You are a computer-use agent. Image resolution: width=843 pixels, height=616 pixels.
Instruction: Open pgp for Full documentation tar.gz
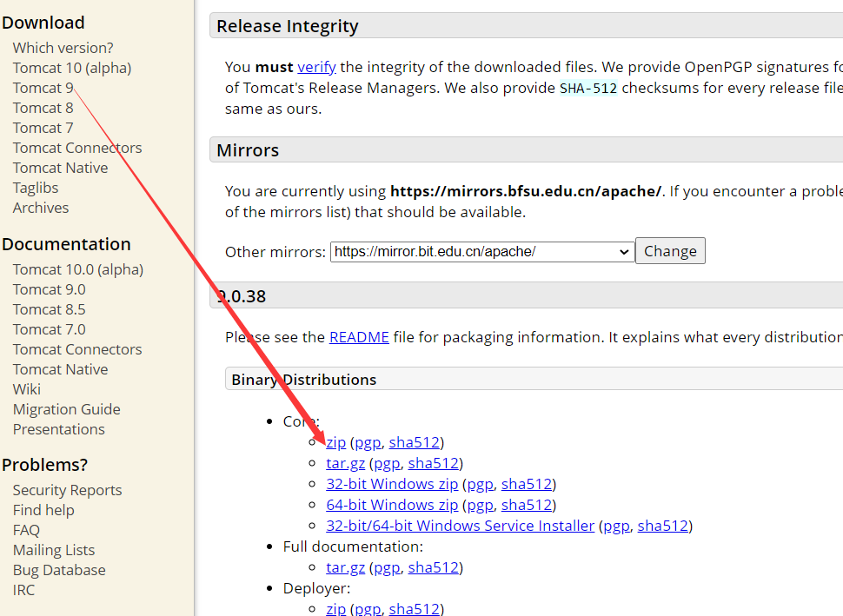pos(387,567)
